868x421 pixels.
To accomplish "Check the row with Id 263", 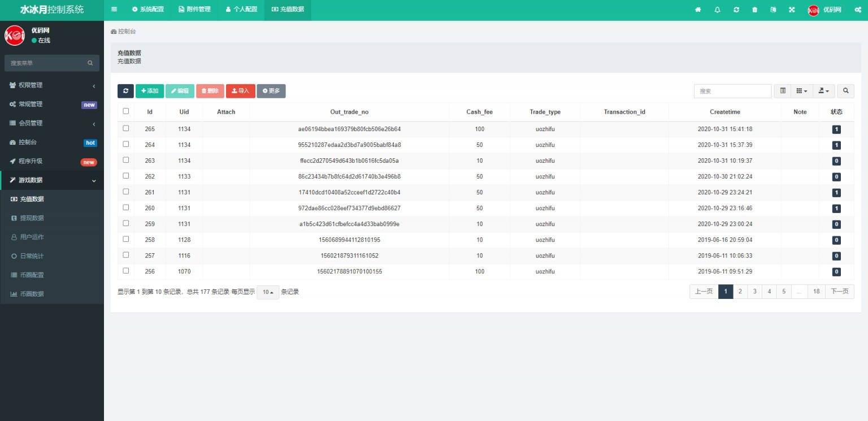I will click(x=126, y=160).
